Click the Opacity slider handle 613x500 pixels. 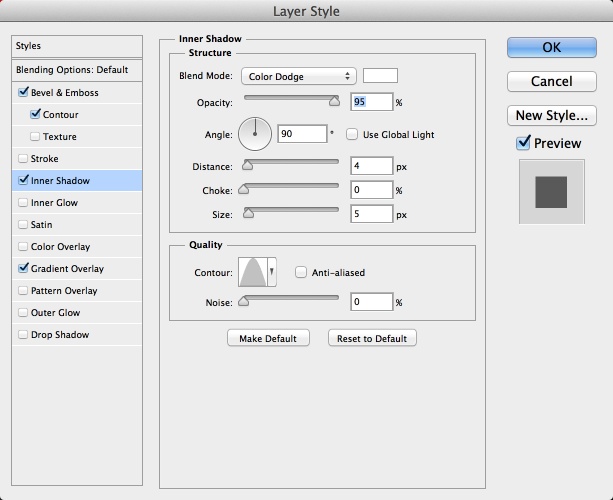(334, 101)
